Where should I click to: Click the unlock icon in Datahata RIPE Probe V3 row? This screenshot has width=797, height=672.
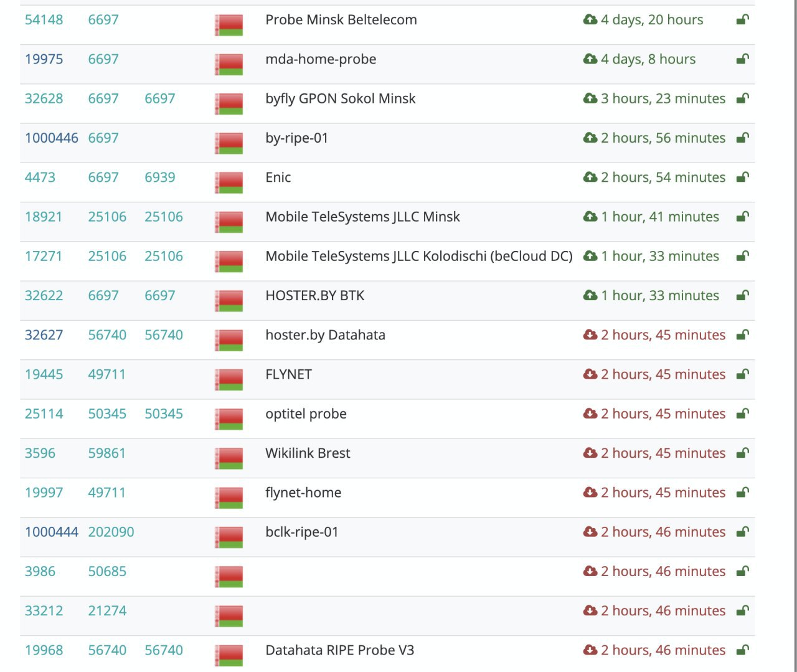742,650
